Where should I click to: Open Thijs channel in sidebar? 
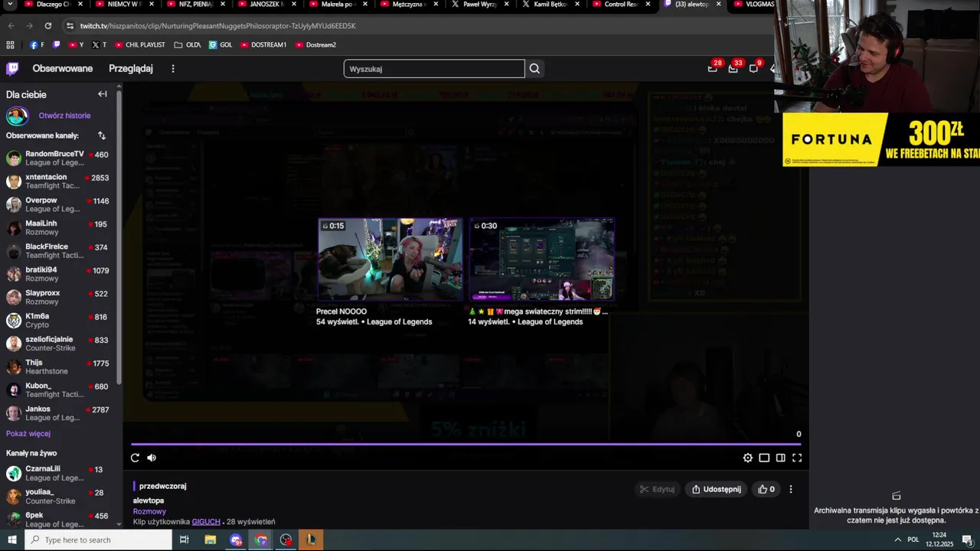tap(58, 367)
